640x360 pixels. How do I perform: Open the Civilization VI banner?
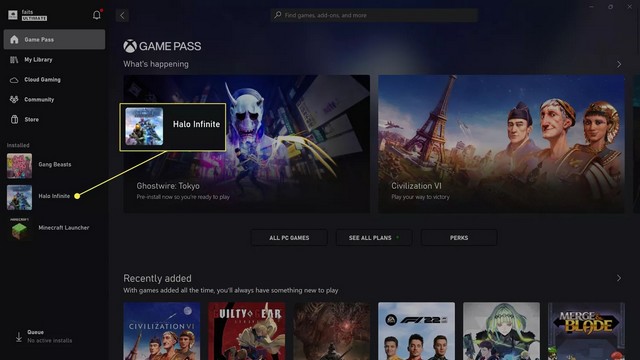[x=501, y=144]
